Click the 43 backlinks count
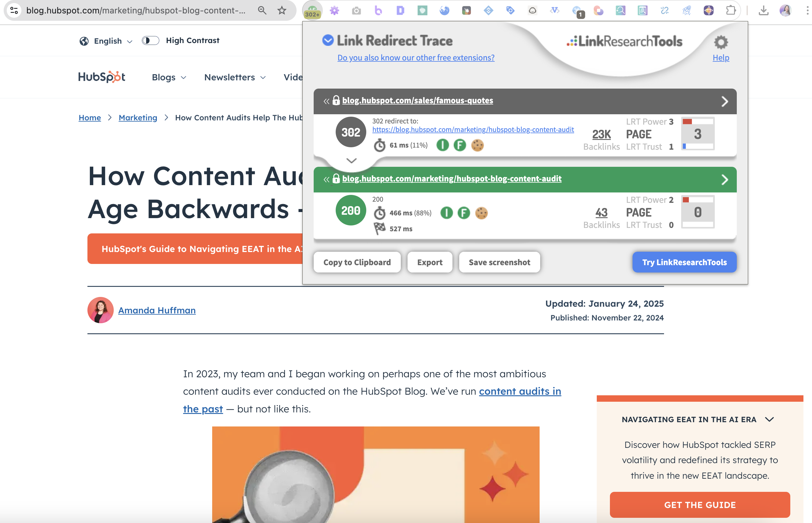Viewport: 812px width, 523px height. tap(601, 213)
